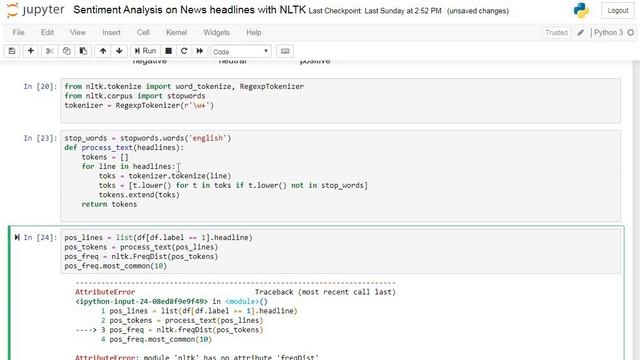Interrupt the kernel with stop icon

(168, 51)
